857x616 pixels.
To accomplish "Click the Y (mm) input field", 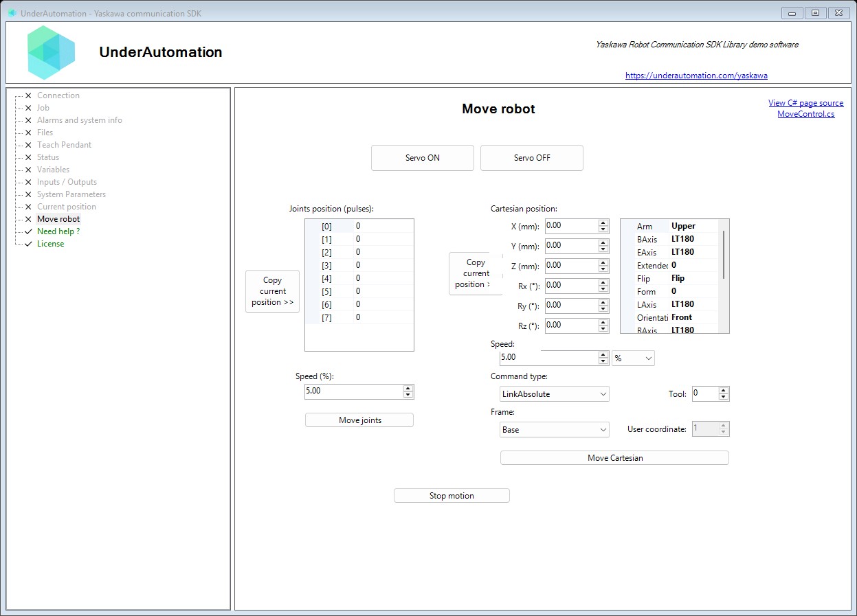I will click(572, 246).
